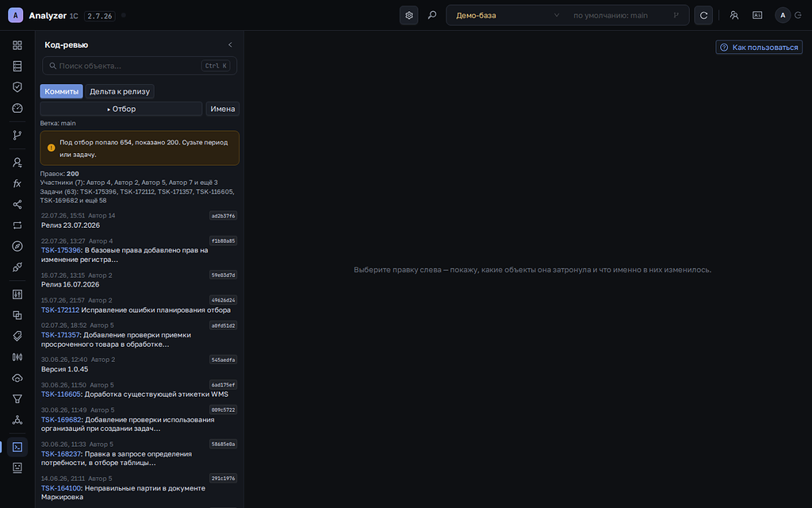Image resolution: width=812 pixels, height=508 pixels.
Task: Click the magnifier search icon in top bar
Action: coord(432,15)
